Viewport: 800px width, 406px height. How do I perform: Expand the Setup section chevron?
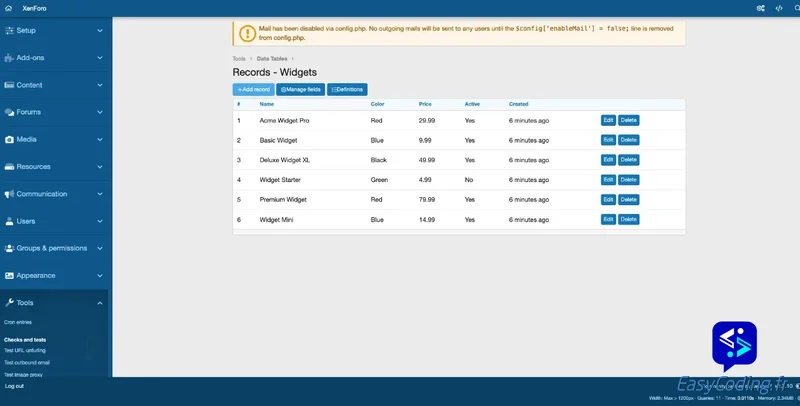tap(100, 31)
